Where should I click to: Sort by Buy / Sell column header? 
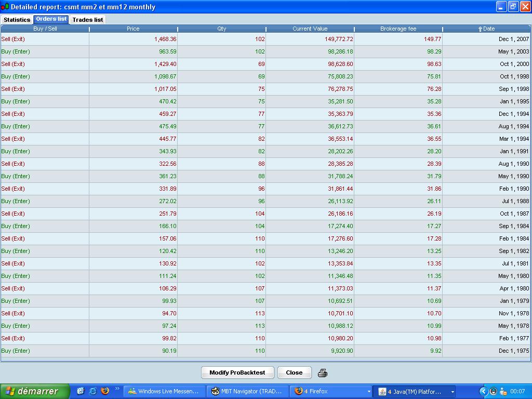[x=45, y=29]
